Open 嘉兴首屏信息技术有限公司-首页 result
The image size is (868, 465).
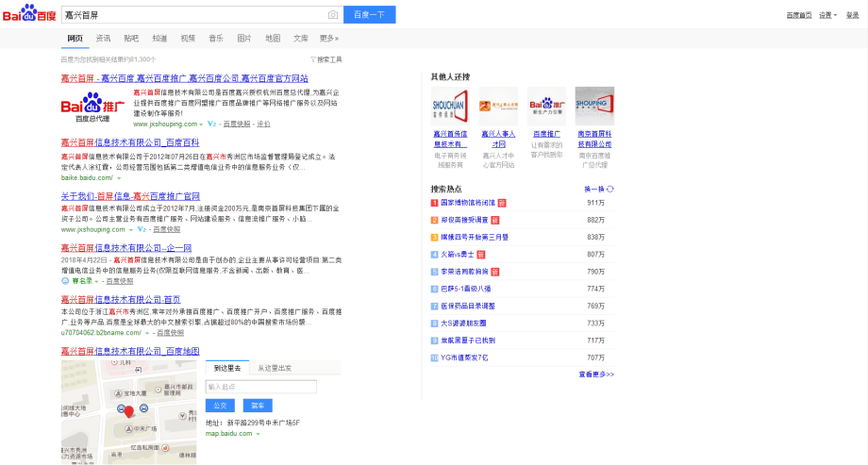(121, 300)
